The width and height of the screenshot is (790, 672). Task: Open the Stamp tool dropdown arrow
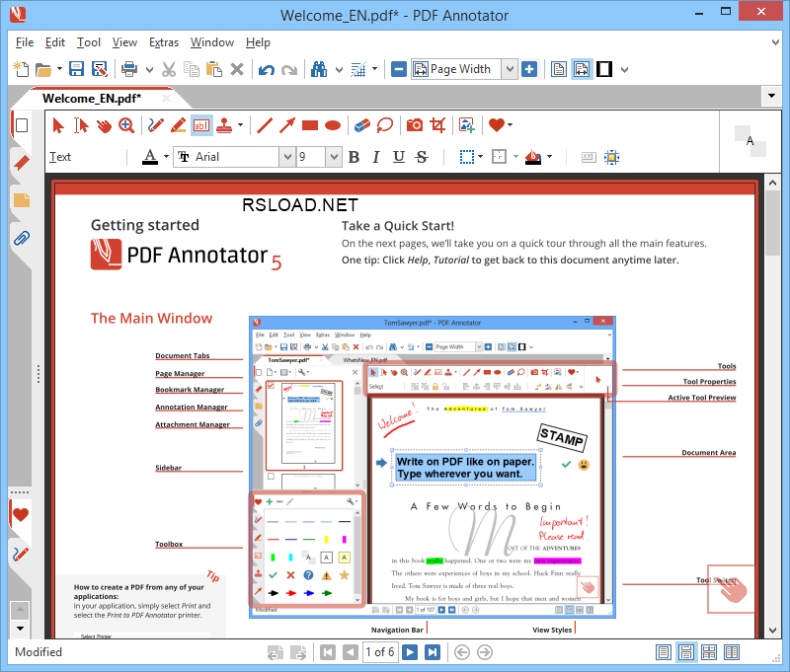[x=240, y=125]
